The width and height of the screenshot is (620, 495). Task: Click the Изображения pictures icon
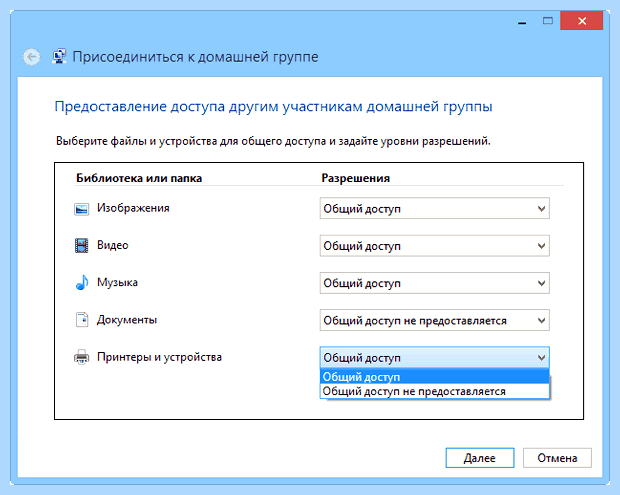[x=81, y=209]
